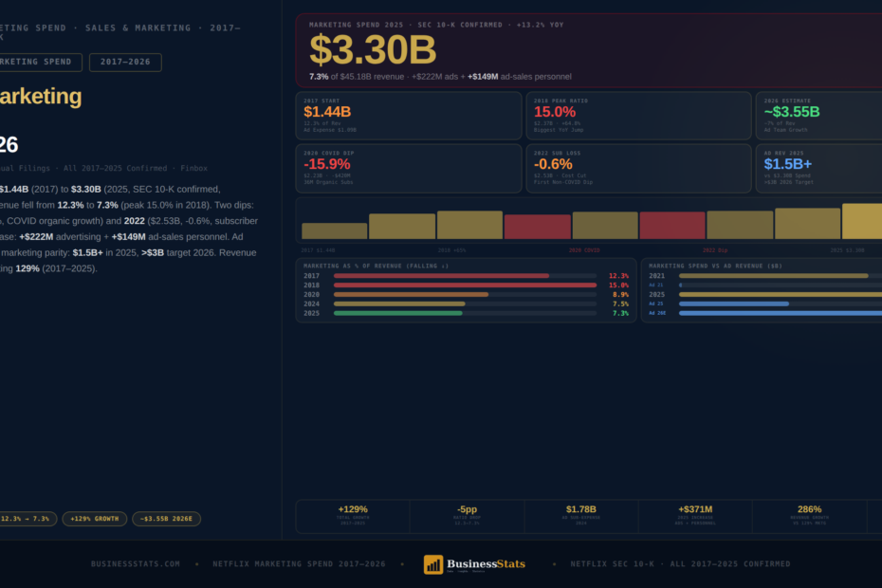The width and height of the screenshot is (882, 588).
Task: Click the '15.0%' value in 2018 row
Action: point(618,285)
